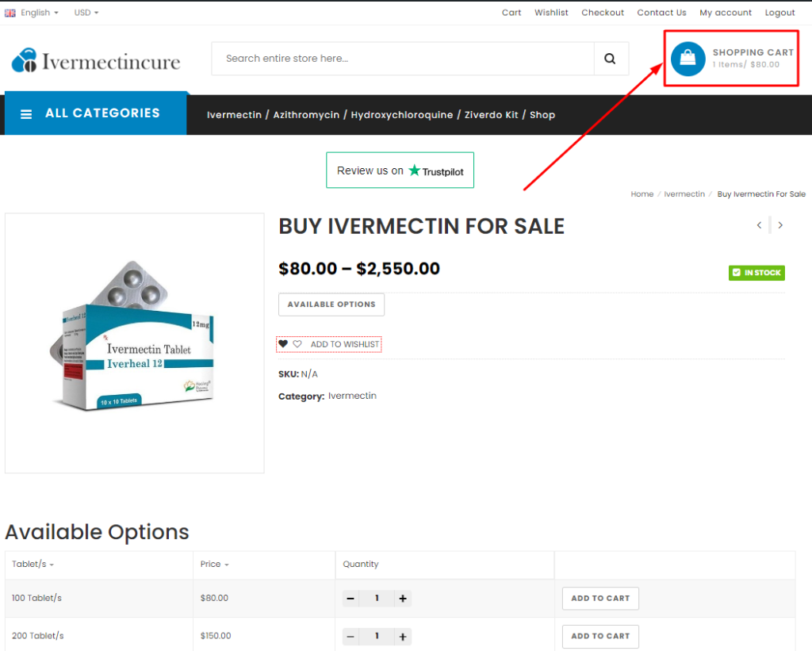Click the BUY IVERMECTIN FOR SALE heading
This screenshot has height=651, width=812.
coord(422,226)
